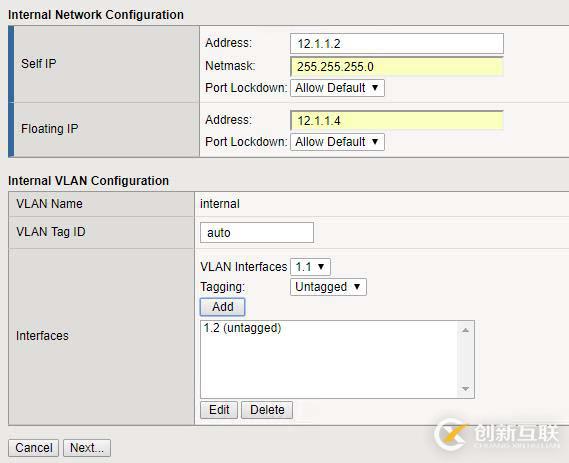Open the Tagging Untagged dropdown

click(x=328, y=287)
